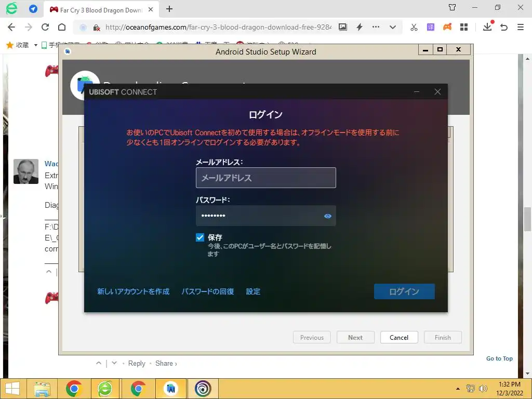Click the page vertical scrollbar thumb
The height and width of the screenshot is (399, 532).
coord(528,219)
